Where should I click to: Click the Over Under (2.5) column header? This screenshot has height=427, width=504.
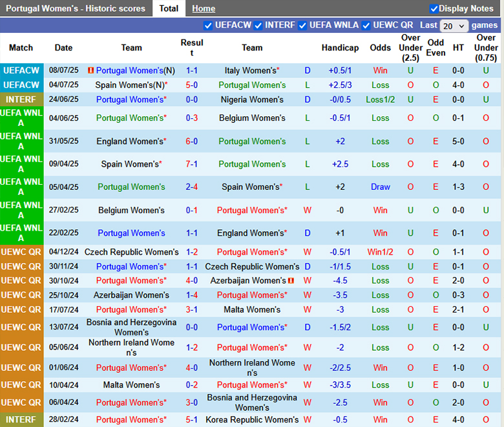tap(410, 48)
